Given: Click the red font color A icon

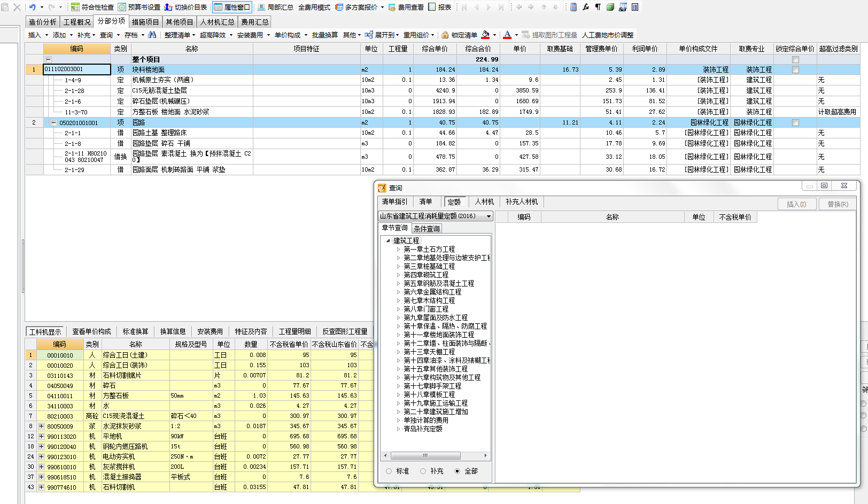Looking at the screenshot, I should point(507,35).
